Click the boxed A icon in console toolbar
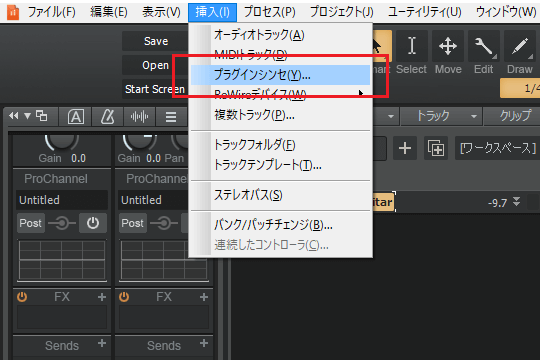The height and width of the screenshot is (360, 540). 76,116
